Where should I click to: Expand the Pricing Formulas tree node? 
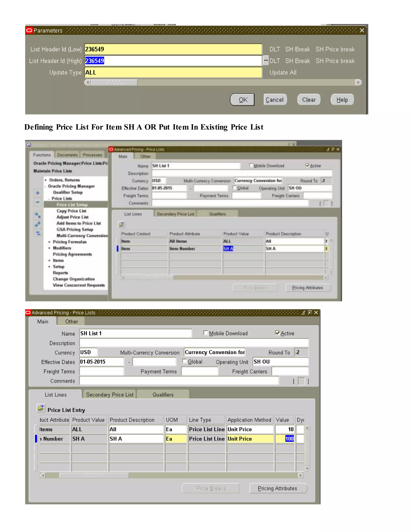coord(49,242)
